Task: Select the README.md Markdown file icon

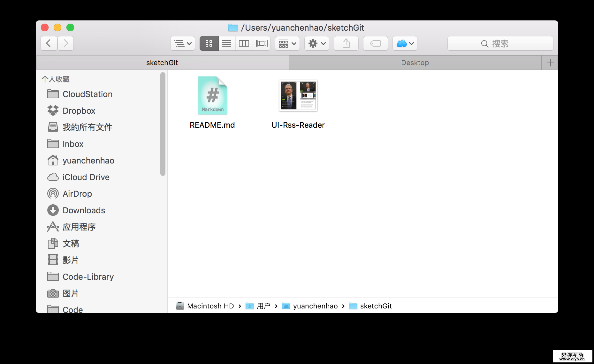Action: click(x=212, y=96)
